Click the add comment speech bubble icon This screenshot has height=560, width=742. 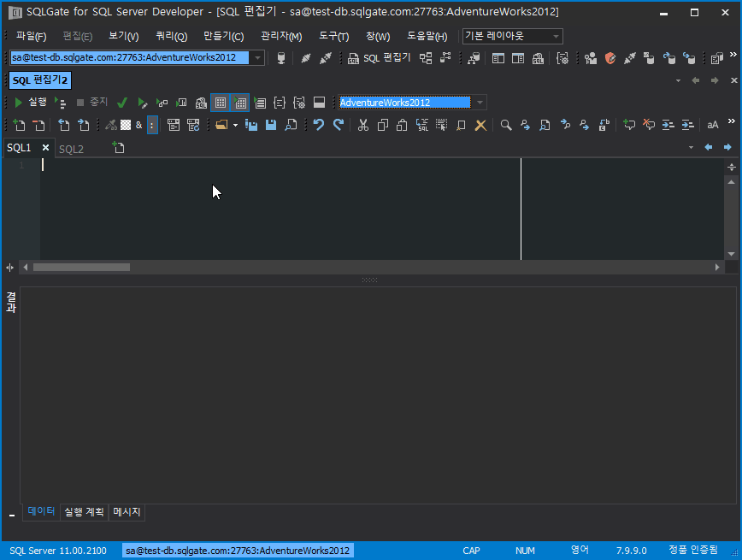pyautogui.click(x=628, y=125)
